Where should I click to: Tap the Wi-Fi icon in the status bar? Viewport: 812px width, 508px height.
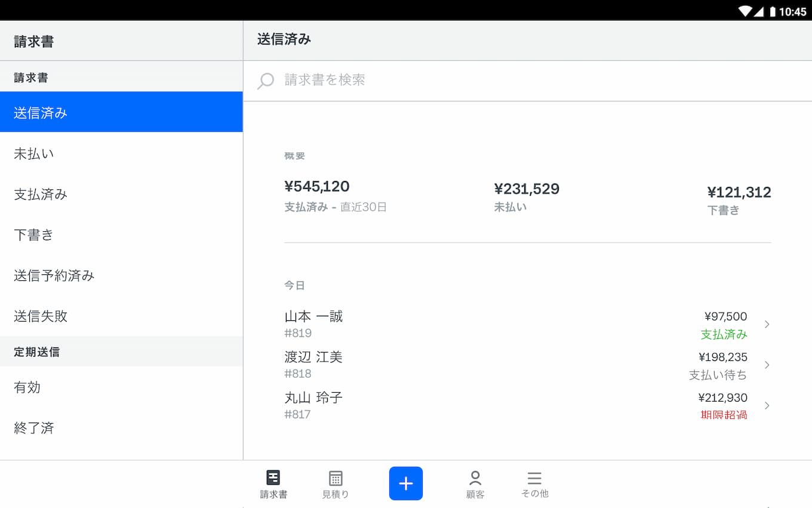pyautogui.click(x=745, y=10)
